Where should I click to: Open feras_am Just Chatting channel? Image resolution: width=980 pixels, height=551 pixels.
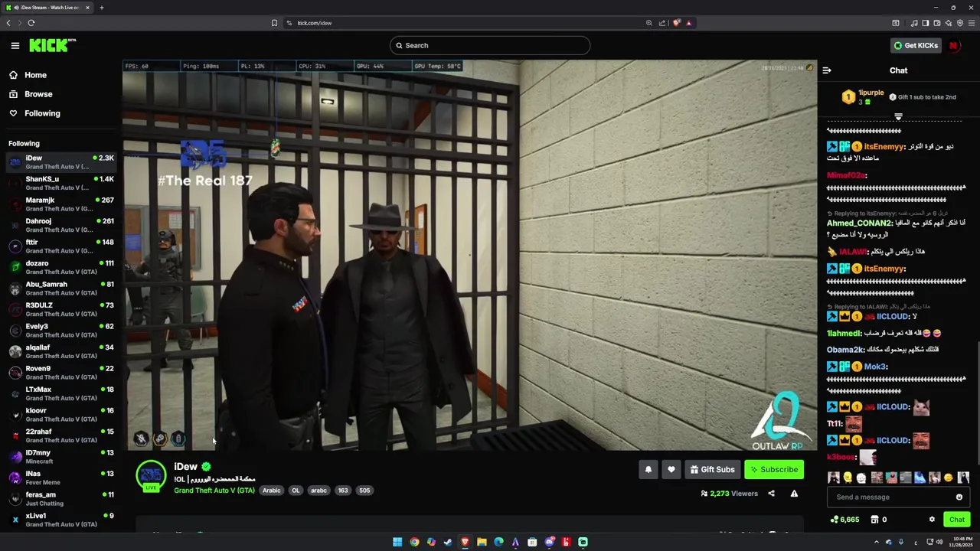coord(61,499)
